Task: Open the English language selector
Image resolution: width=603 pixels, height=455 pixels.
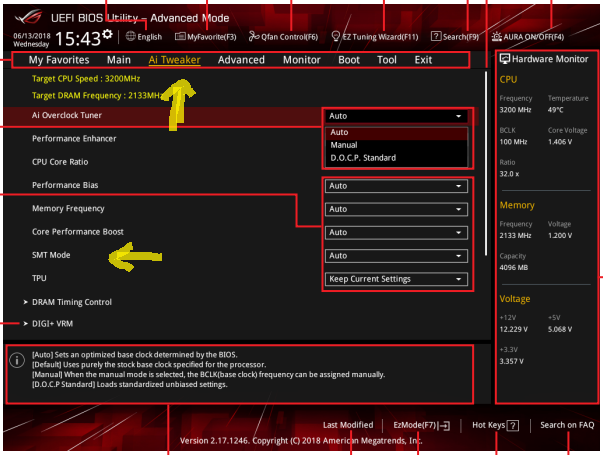Action: 144,37
